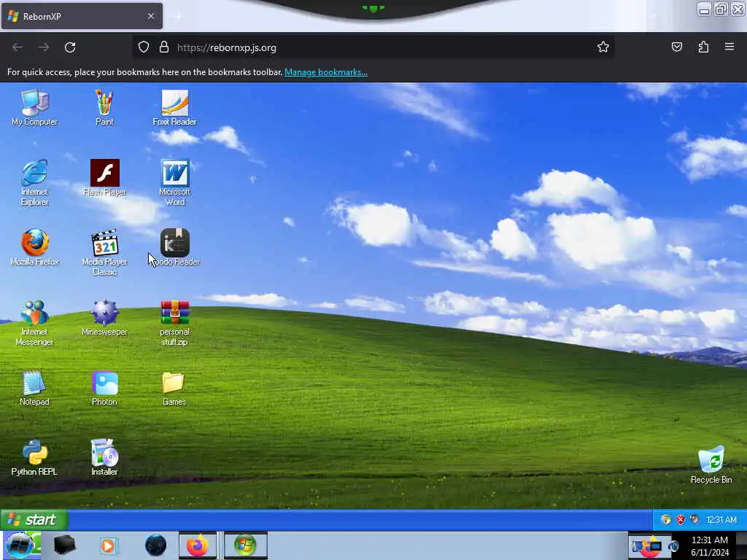Open Foxit Reader desktop icon

174,108
